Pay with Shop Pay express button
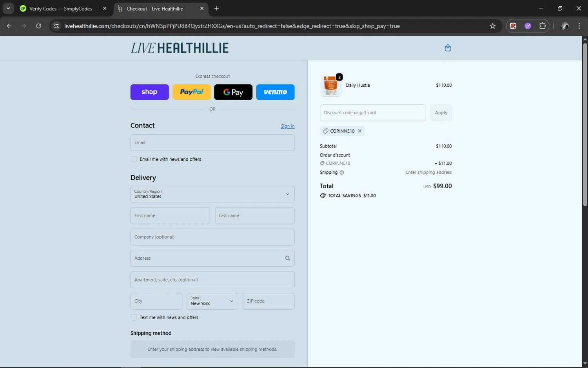588x368 pixels. click(x=149, y=92)
